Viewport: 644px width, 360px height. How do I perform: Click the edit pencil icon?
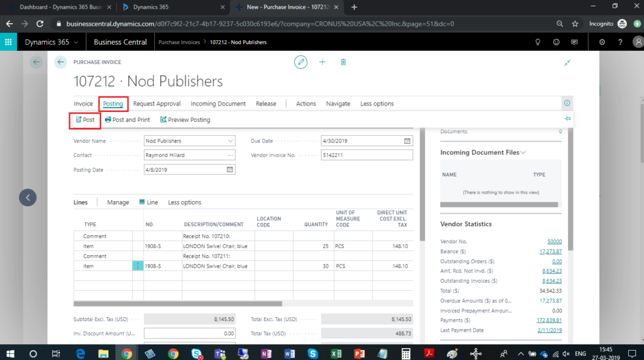302,62
